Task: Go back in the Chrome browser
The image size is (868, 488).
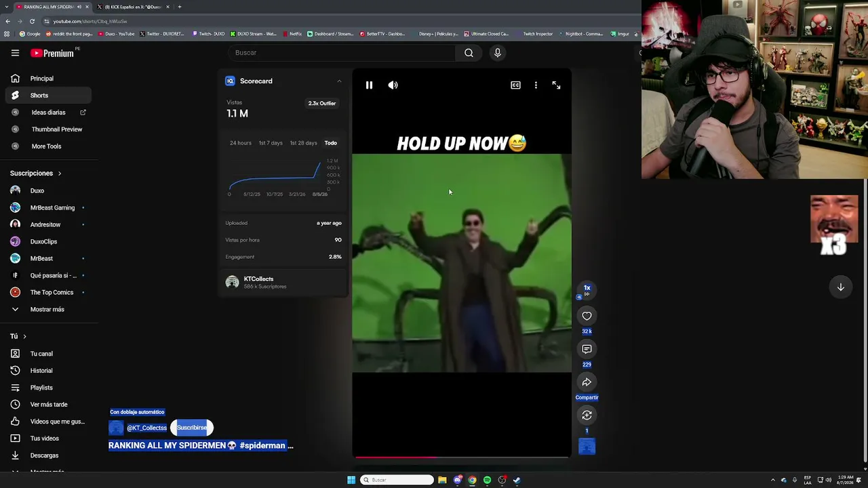Action: [x=7, y=21]
